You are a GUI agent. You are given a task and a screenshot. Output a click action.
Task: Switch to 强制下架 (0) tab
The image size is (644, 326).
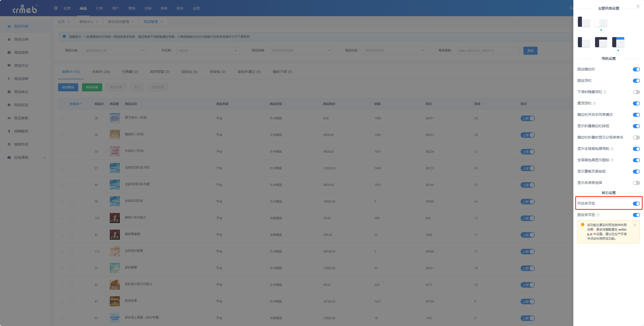(282, 72)
